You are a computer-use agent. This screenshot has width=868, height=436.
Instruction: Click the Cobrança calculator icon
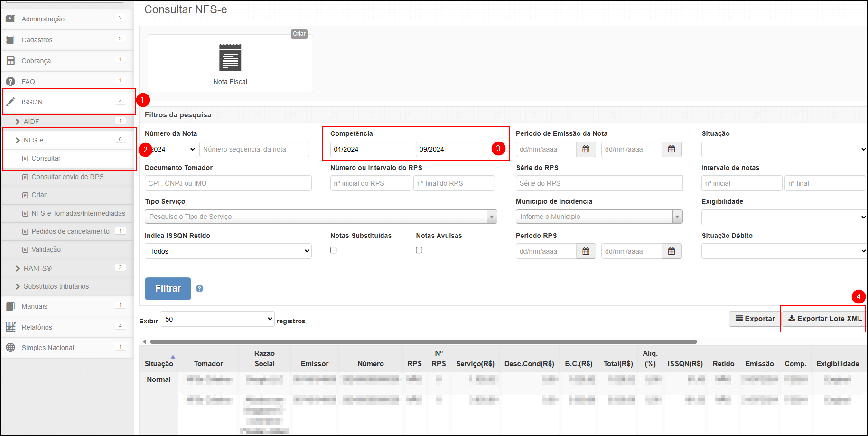10,60
